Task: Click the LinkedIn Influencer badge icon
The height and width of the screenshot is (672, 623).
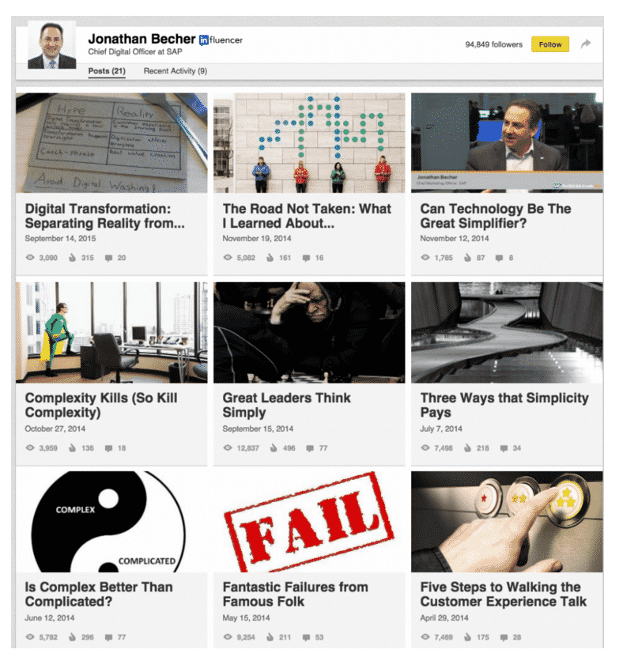Action: click(x=204, y=40)
